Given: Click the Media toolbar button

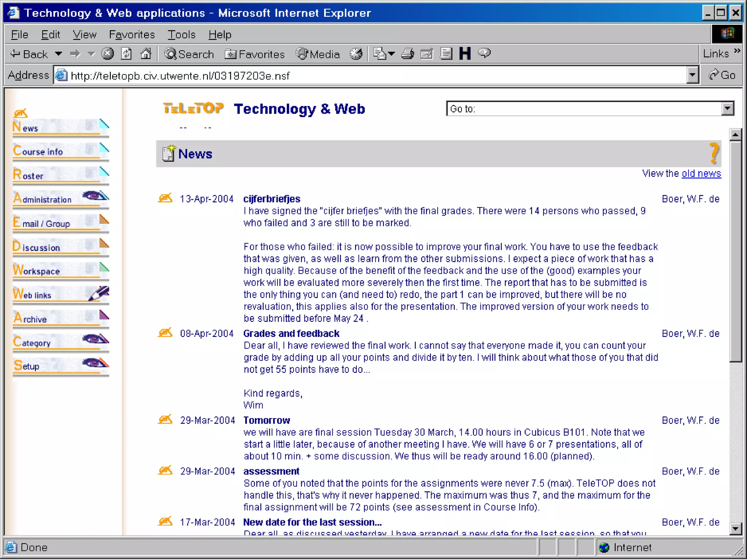Looking at the screenshot, I should (x=318, y=54).
